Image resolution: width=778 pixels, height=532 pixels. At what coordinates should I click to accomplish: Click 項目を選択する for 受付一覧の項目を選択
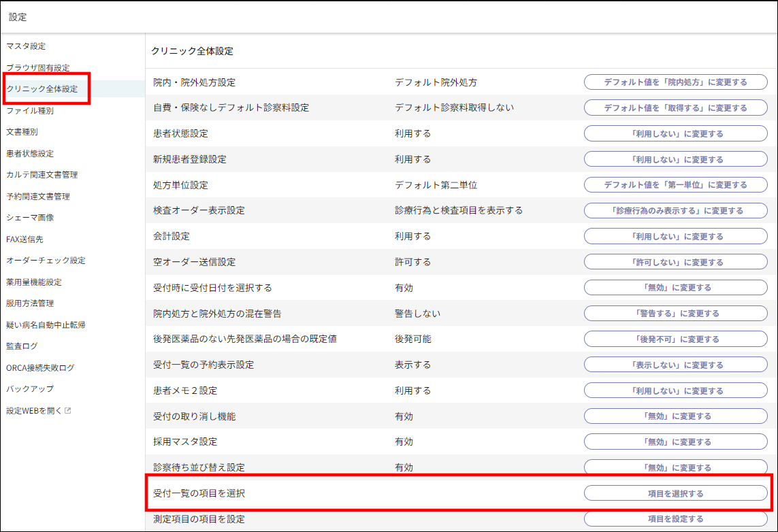tap(675, 493)
